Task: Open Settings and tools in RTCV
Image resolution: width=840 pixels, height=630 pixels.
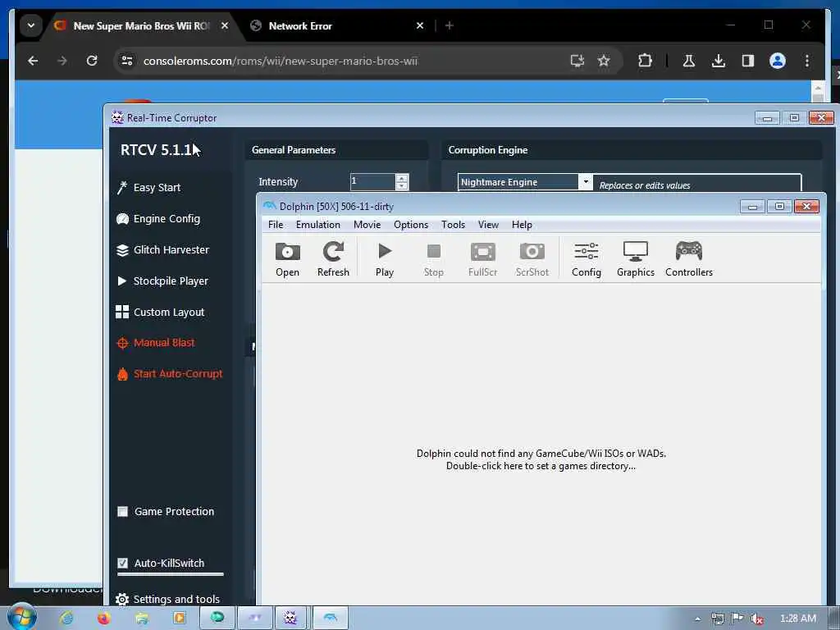Action: [167, 599]
